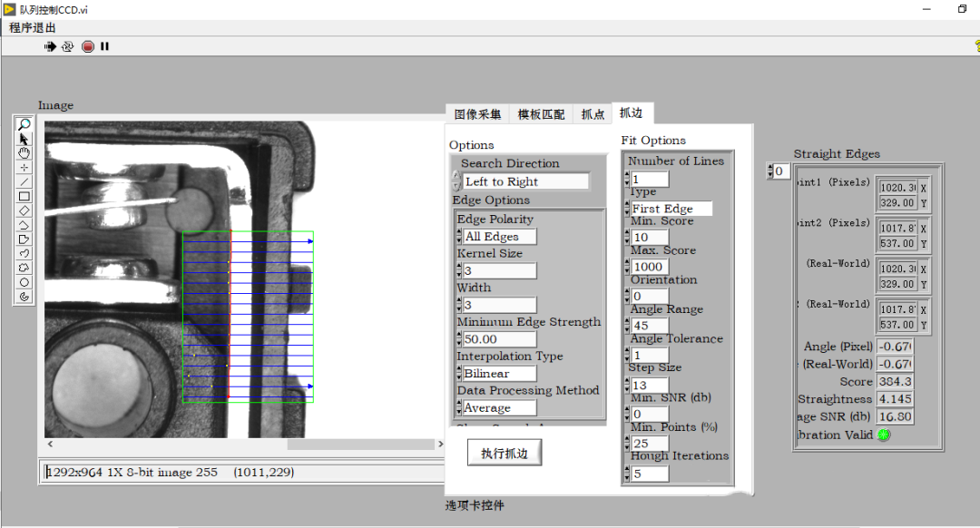Click the Max. Score field showing 1000
This screenshot has height=528, width=980.
coord(650,267)
